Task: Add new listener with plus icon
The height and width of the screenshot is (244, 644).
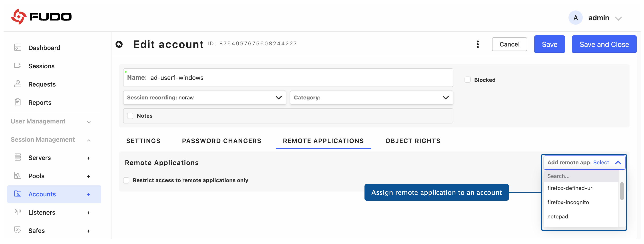Action: point(88,213)
